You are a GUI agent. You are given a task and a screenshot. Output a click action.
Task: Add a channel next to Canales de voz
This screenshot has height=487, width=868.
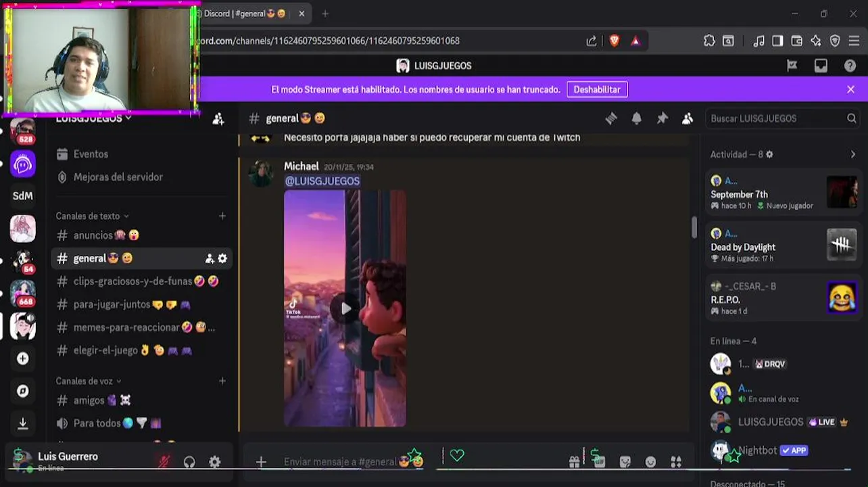click(222, 381)
